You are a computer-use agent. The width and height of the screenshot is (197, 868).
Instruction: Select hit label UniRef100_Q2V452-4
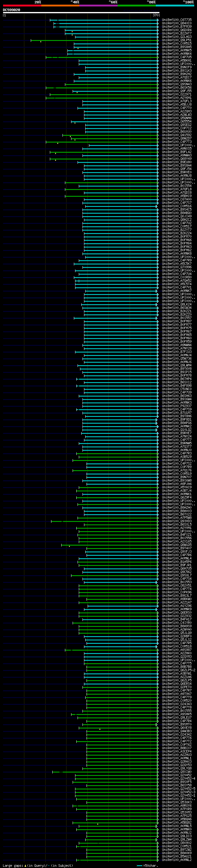click(x=179, y=778)
